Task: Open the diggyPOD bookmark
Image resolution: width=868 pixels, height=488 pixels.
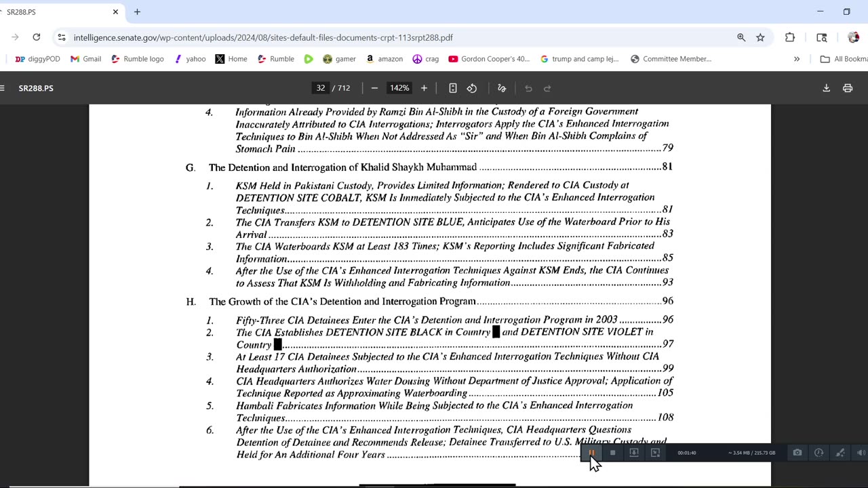Action: click(37, 59)
